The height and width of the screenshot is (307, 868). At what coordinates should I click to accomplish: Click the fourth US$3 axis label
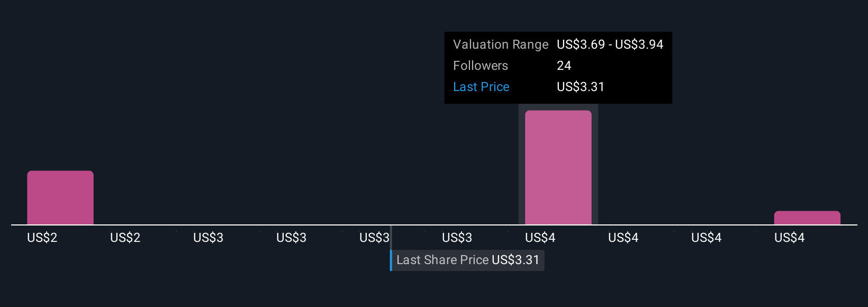click(457, 238)
